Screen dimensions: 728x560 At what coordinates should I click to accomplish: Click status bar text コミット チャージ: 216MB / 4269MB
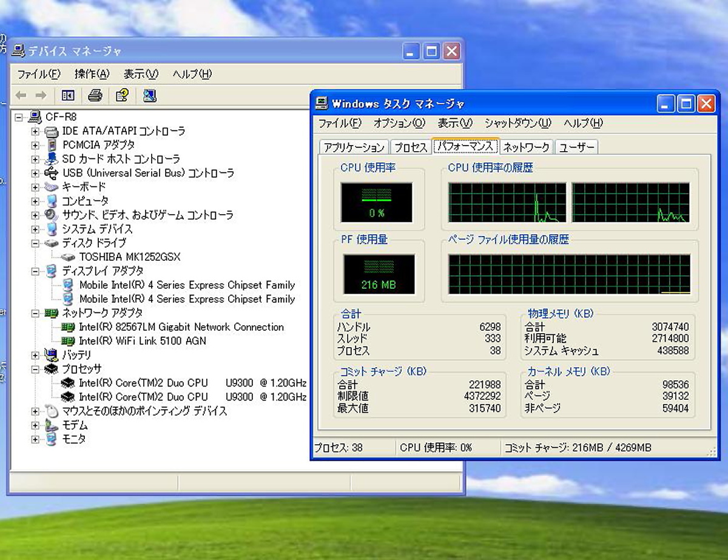point(578,448)
